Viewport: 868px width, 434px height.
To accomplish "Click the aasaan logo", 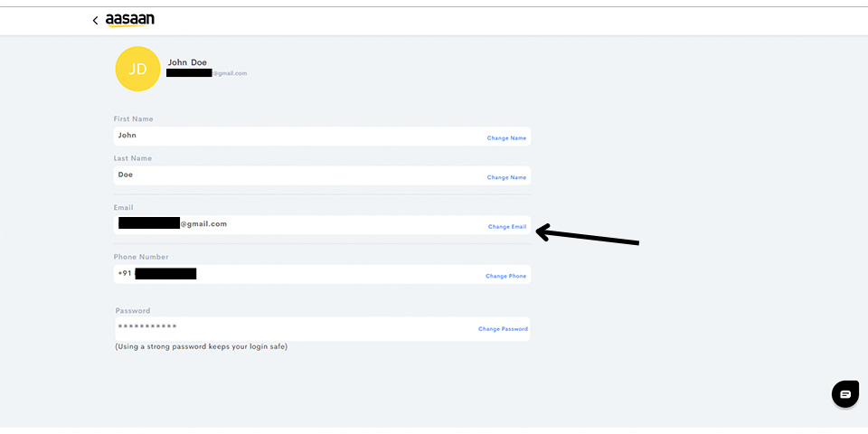I will click(x=130, y=20).
